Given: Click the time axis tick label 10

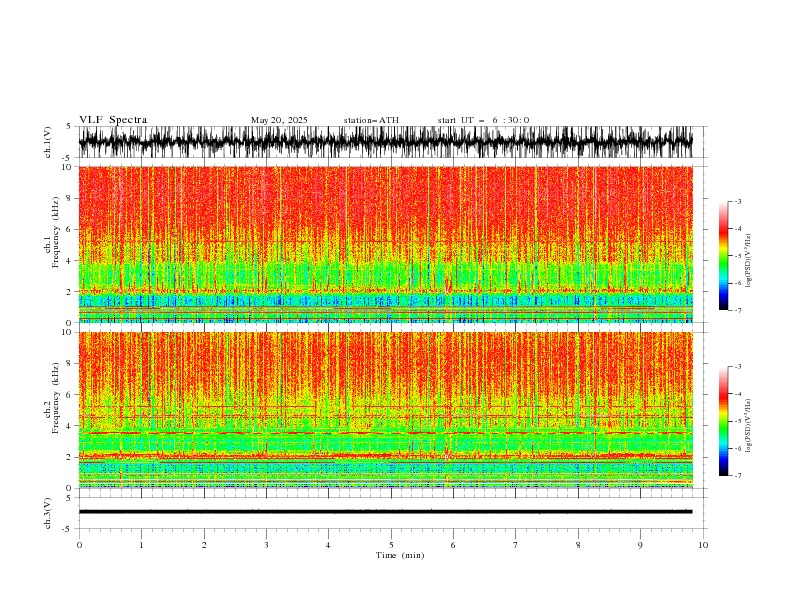Looking at the screenshot, I should tap(703, 545).
